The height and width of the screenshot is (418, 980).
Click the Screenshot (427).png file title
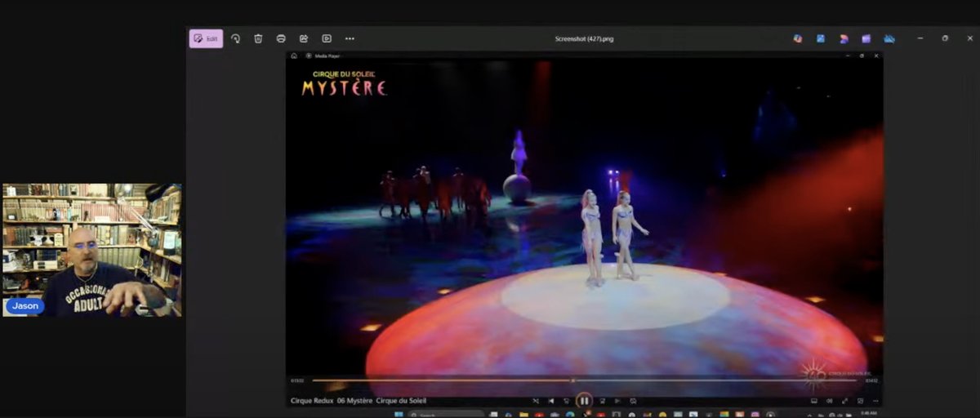(584, 38)
